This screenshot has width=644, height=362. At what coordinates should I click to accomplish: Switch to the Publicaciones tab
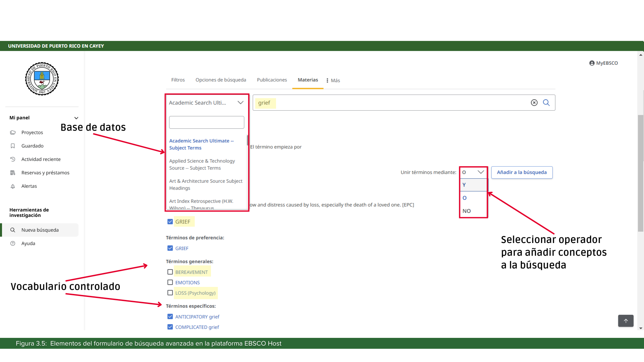pyautogui.click(x=272, y=80)
